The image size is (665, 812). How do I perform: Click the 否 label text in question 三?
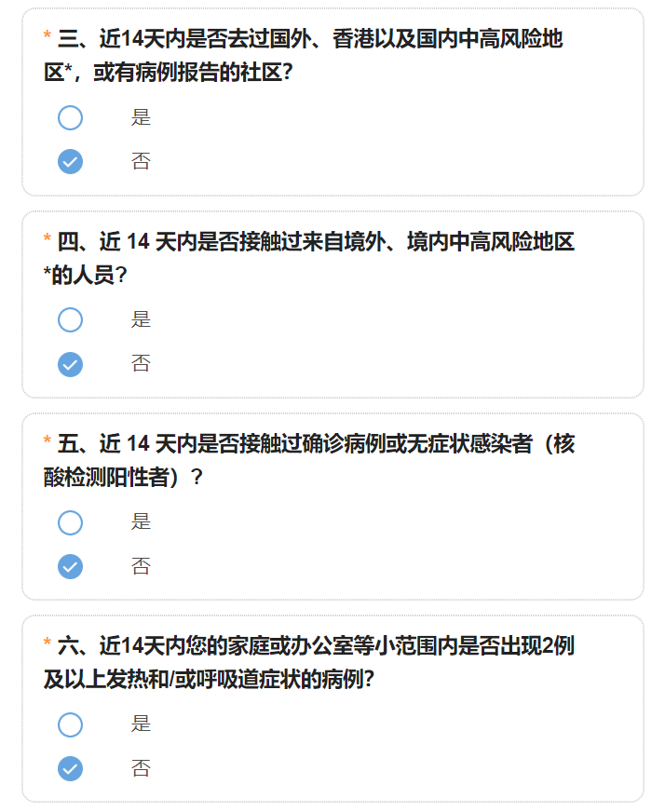click(x=141, y=162)
